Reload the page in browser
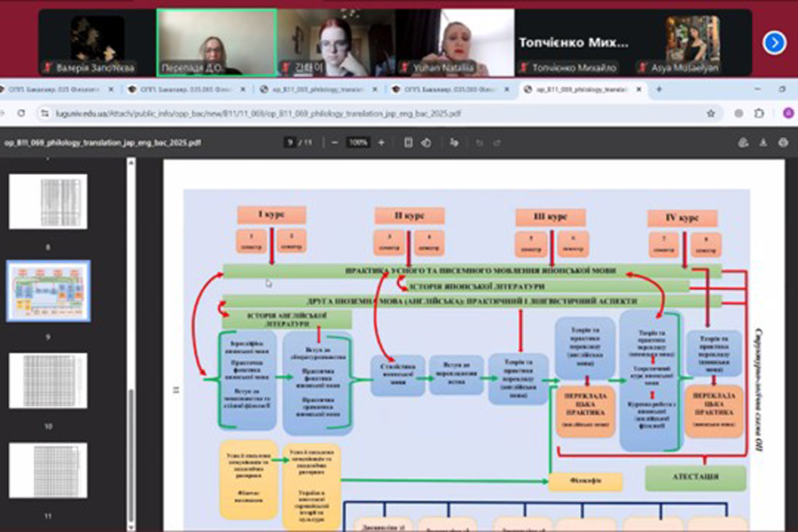This screenshot has height=532, width=798. click(x=21, y=113)
